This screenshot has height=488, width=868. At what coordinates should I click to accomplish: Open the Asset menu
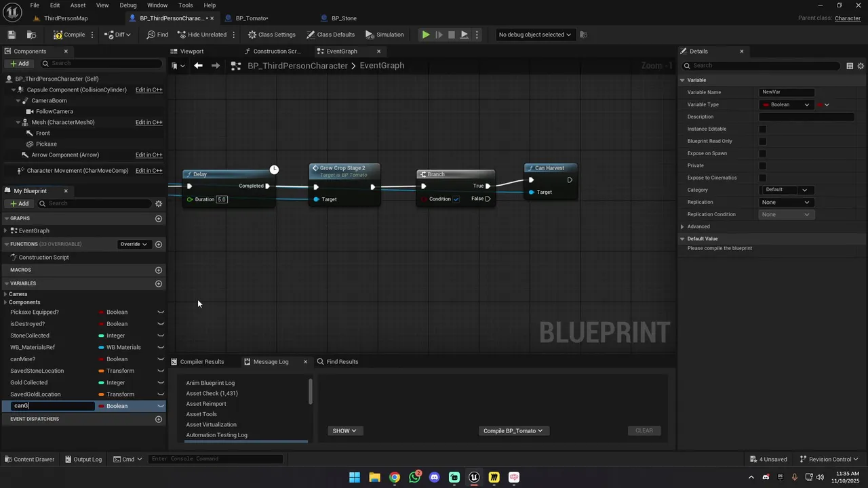point(78,5)
